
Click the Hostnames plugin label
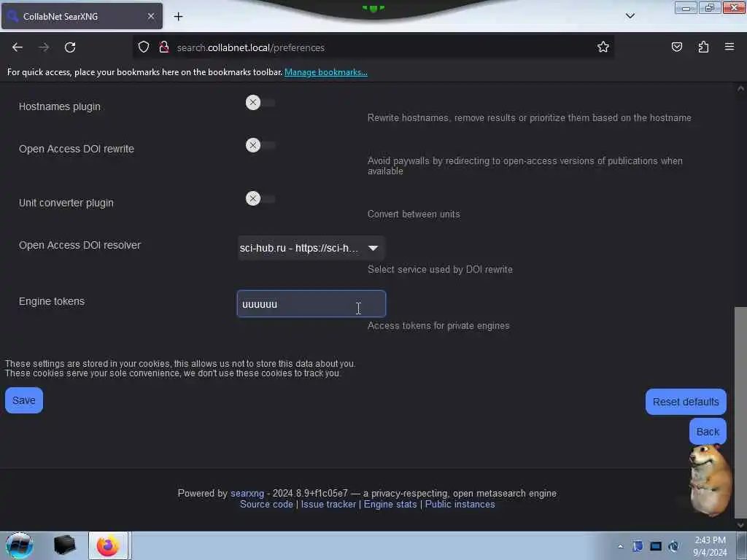click(60, 106)
